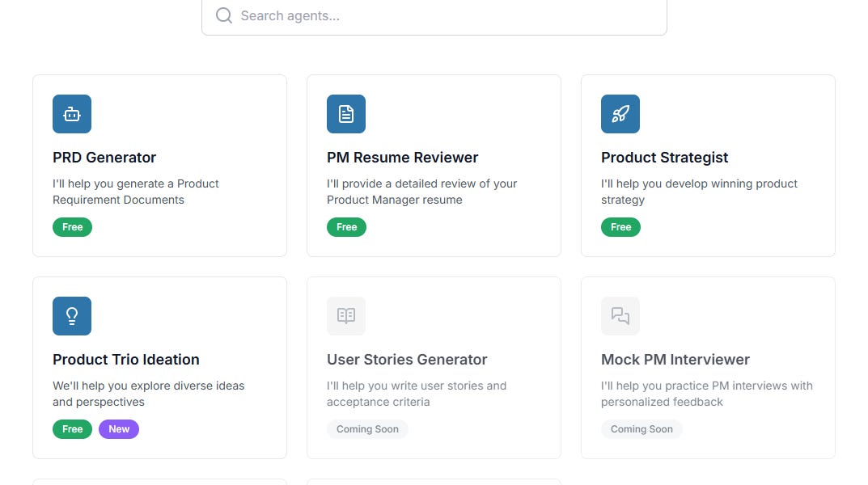Click the PM Resume Reviewer document icon
This screenshot has height=485, width=868.
(x=346, y=114)
